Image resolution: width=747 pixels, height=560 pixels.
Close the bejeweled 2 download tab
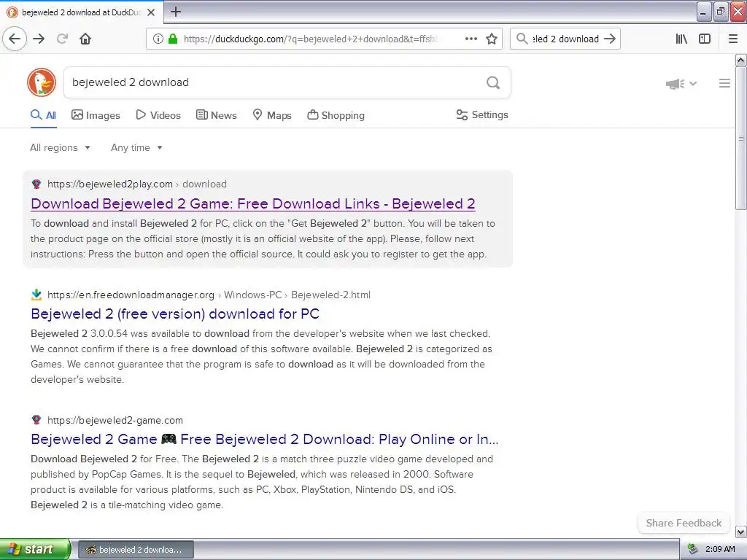[x=151, y=12]
